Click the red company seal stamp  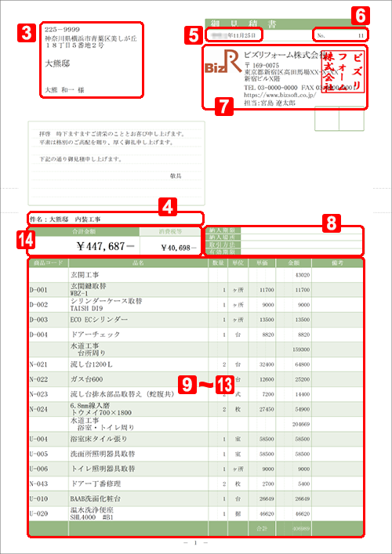pos(343,74)
